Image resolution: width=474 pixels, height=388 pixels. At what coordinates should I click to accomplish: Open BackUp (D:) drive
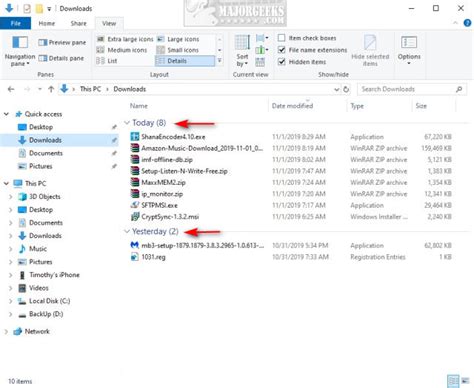(x=46, y=314)
